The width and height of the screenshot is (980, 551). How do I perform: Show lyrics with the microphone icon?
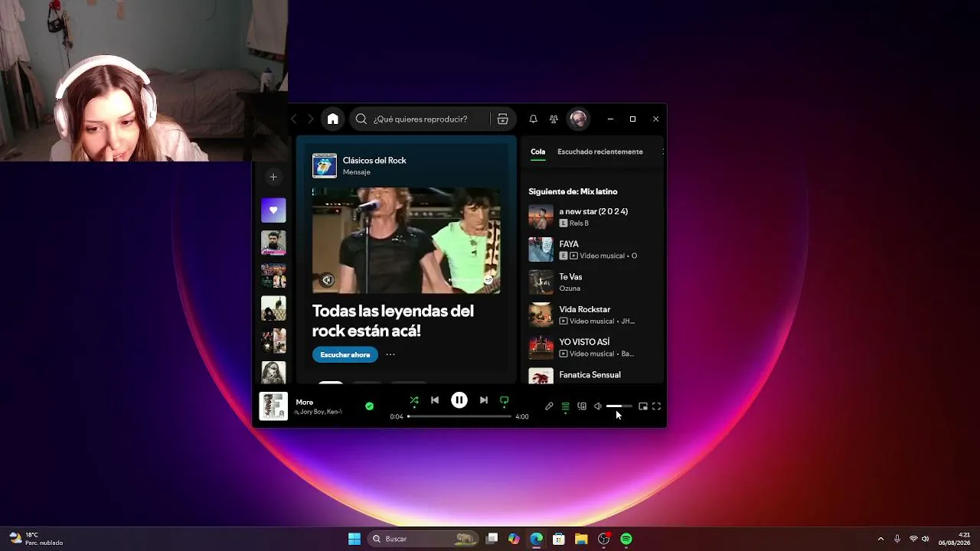click(549, 406)
